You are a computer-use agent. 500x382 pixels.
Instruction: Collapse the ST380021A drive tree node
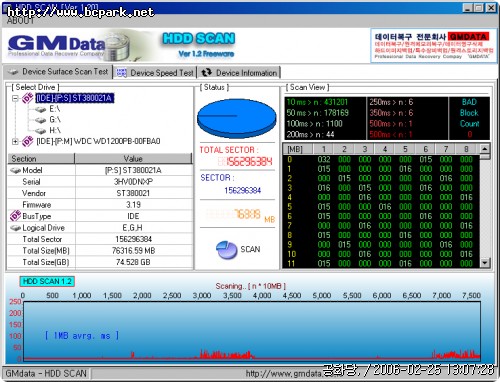click(15, 98)
